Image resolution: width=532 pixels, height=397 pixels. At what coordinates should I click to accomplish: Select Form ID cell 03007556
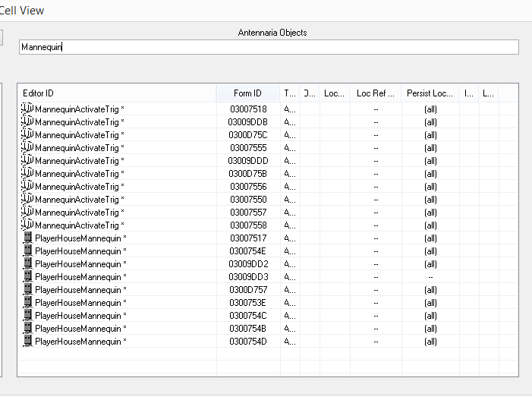248,187
